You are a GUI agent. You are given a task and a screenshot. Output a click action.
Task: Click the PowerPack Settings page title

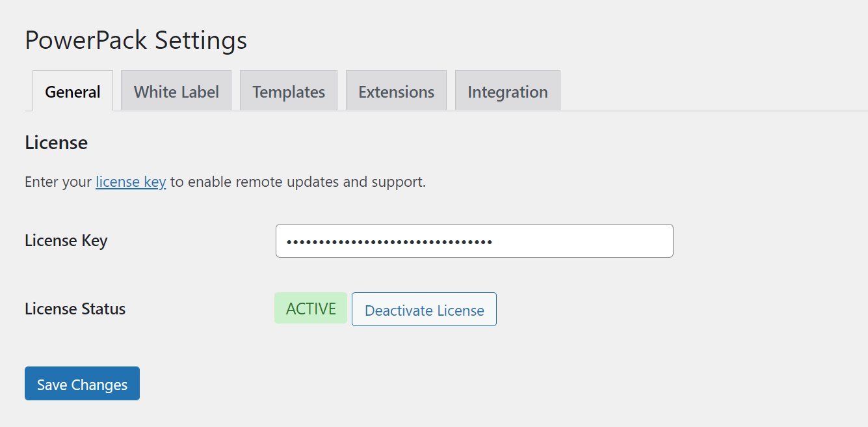[x=135, y=40]
